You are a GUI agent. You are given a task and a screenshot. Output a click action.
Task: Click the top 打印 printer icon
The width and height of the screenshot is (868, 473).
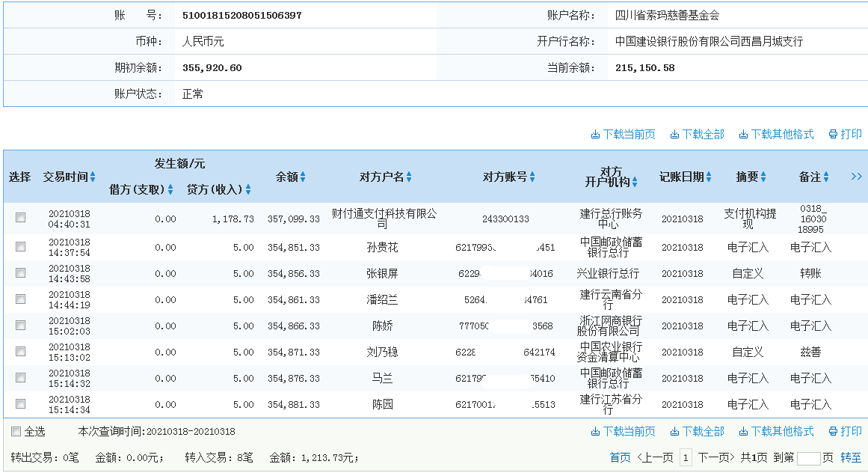(832, 134)
